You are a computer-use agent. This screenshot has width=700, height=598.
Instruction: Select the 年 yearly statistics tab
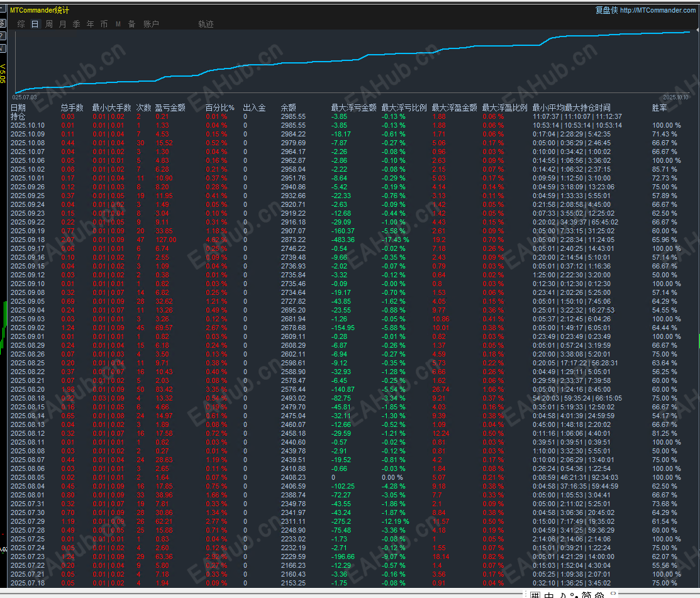[90, 24]
